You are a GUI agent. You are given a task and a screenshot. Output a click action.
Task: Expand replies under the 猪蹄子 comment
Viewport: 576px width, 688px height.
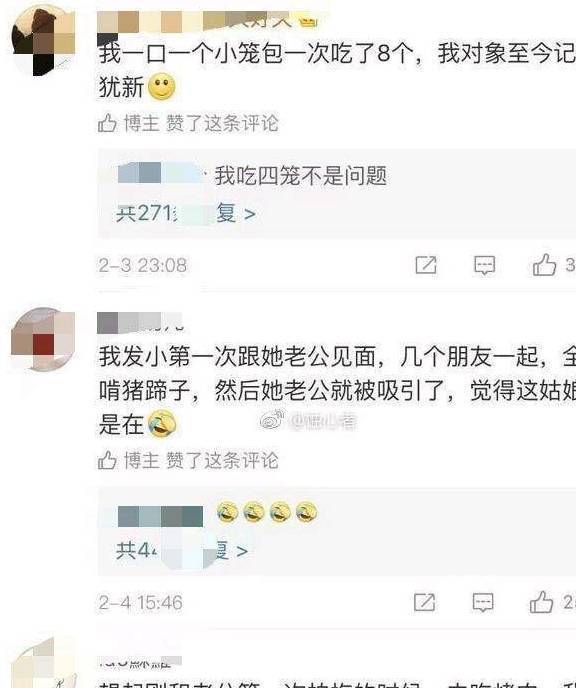tap(182, 551)
